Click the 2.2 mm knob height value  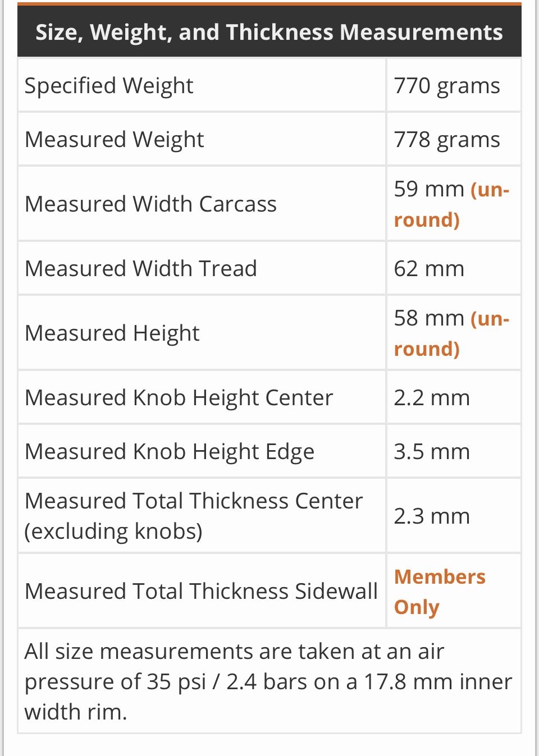coord(431,398)
